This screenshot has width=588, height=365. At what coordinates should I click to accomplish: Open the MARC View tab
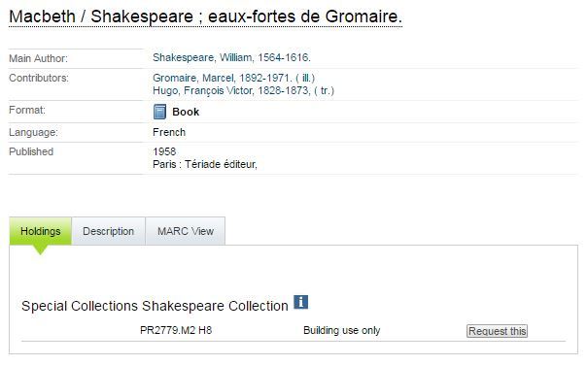[186, 231]
